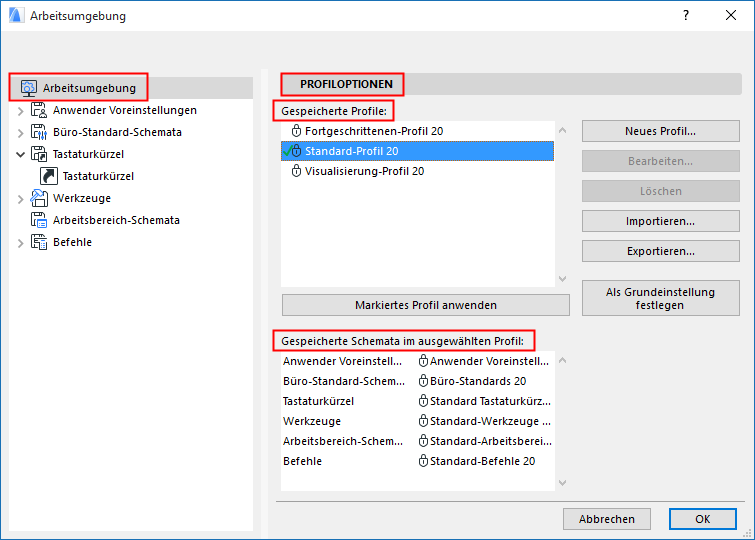Viewport: 755px width, 540px height.
Task: Click the Arbeitsumgebung monitor icon in tree
Action: (x=29, y=88)
